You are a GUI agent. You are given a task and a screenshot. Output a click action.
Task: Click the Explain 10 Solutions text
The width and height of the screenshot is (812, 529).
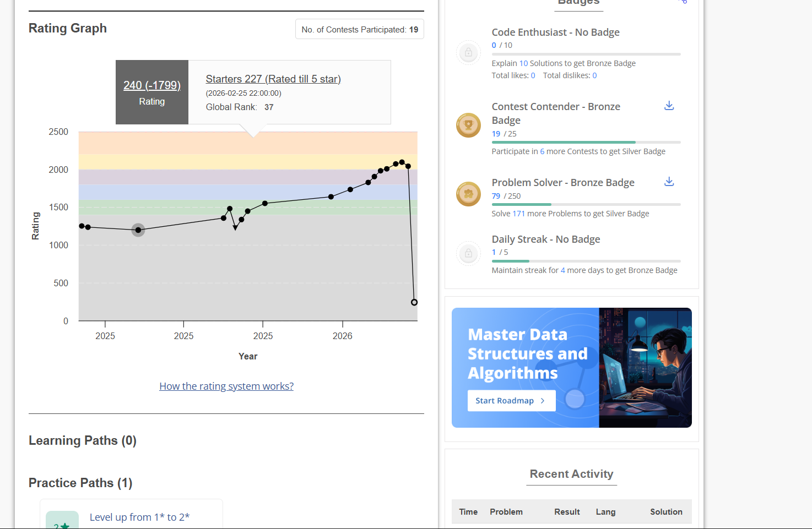click(x=564, y=63)
